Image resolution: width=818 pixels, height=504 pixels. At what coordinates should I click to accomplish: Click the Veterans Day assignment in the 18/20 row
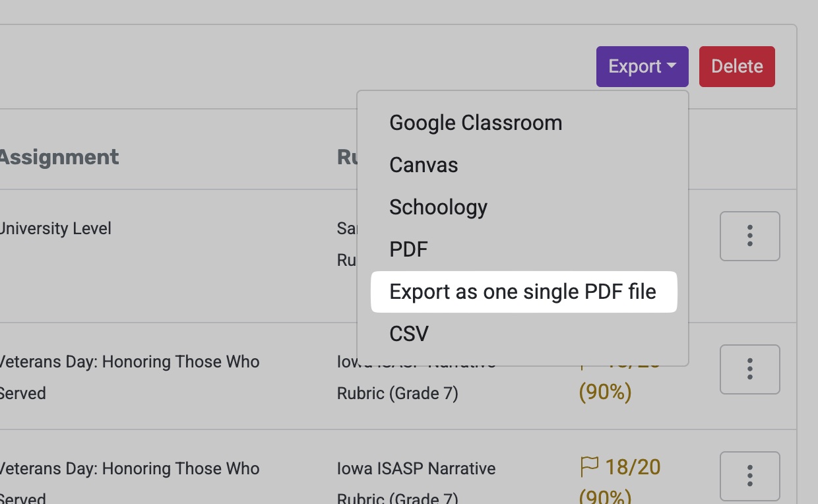(129, 484)
